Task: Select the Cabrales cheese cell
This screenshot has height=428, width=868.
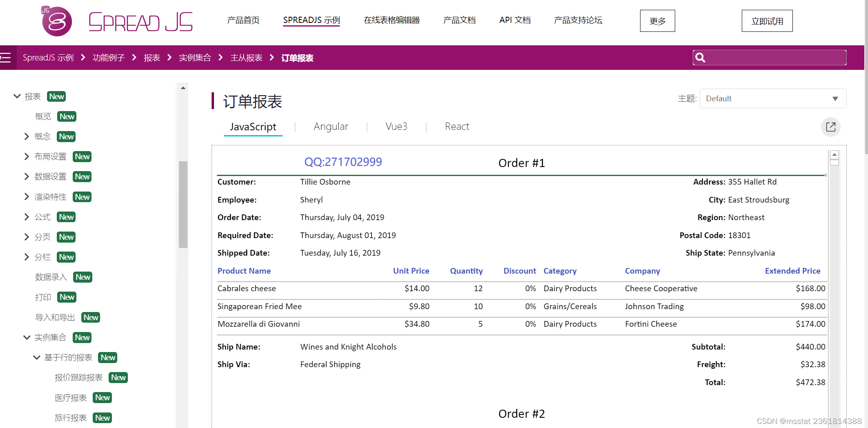Action: pyautogui.click(x=247, y=288)
